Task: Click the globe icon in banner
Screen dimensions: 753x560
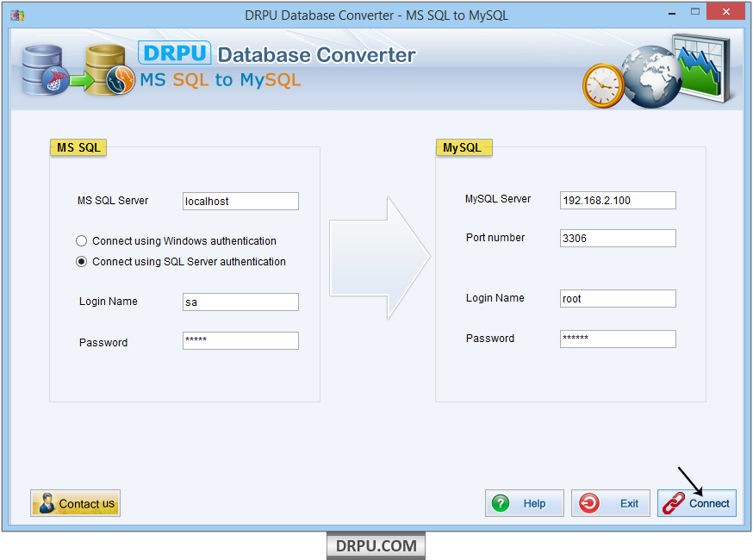Action: click(x=650, y=77)
